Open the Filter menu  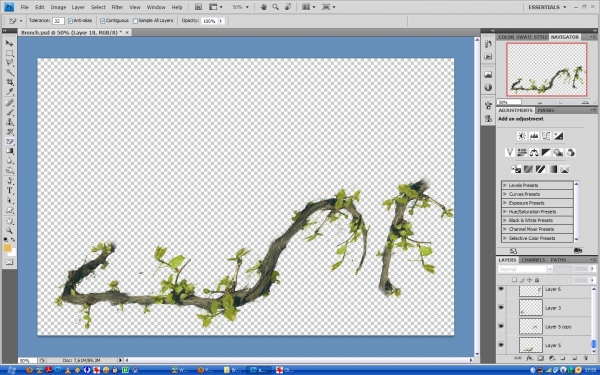coord(117,7)
